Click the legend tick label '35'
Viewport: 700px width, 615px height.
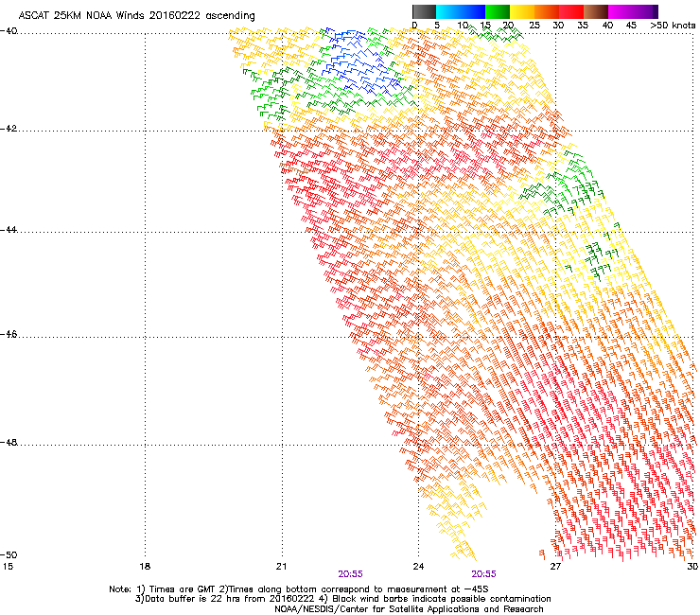[x=583, y=26]
